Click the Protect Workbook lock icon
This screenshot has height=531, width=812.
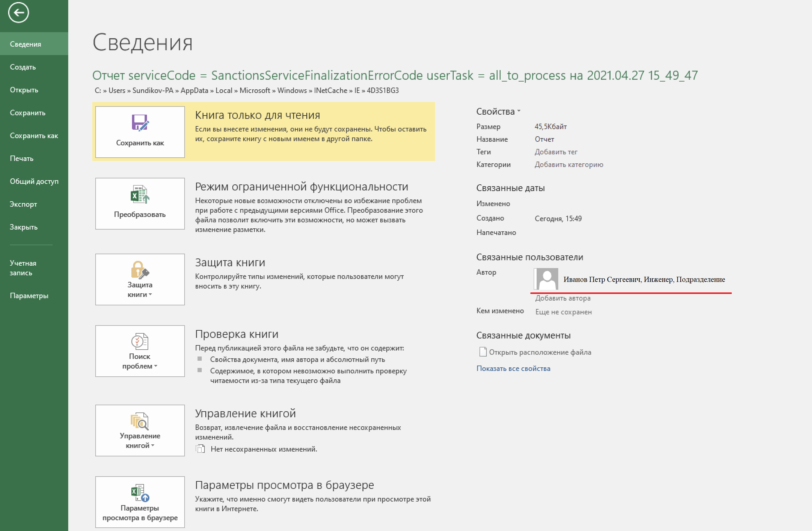click(x=140, y=270)
